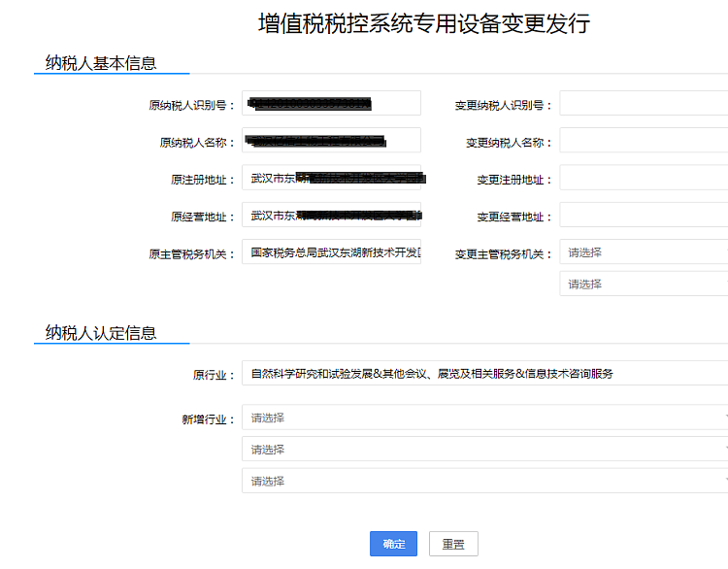Screen dimensions: 728x569
Task: Focus the 变更纳税人名称 input field
Action: click(x=644, y=140)
